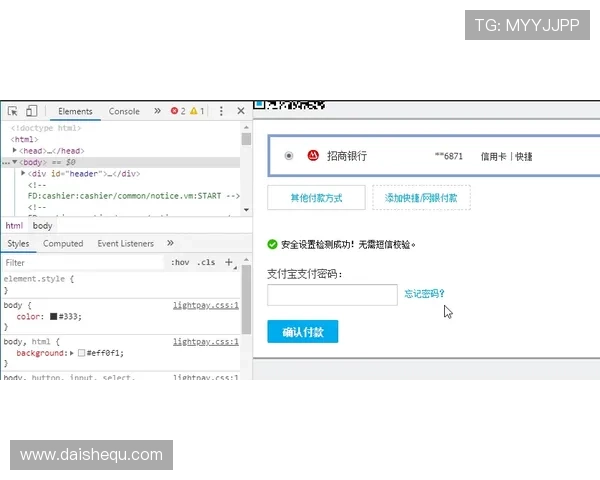This screenshot has width=600, height=480.
Task: Open the Event Listeners tab
Action: pyautogui.click(x=126, y=244)
